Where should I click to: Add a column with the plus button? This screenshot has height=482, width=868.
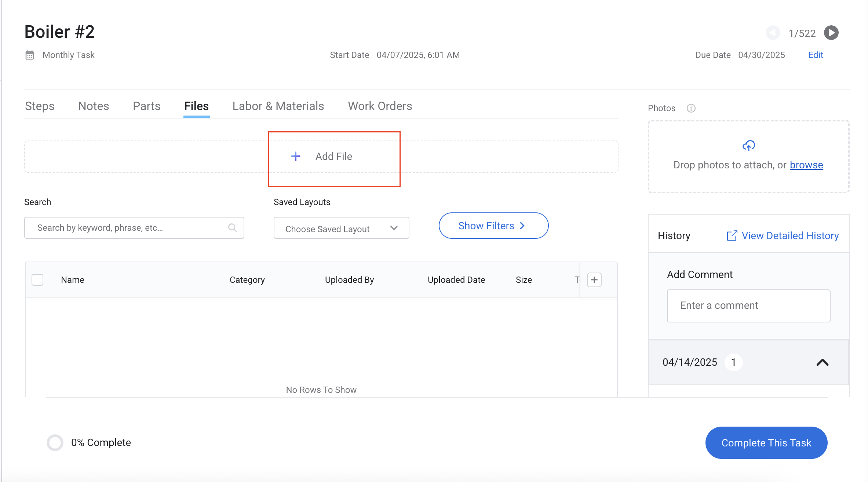point(594,280)
